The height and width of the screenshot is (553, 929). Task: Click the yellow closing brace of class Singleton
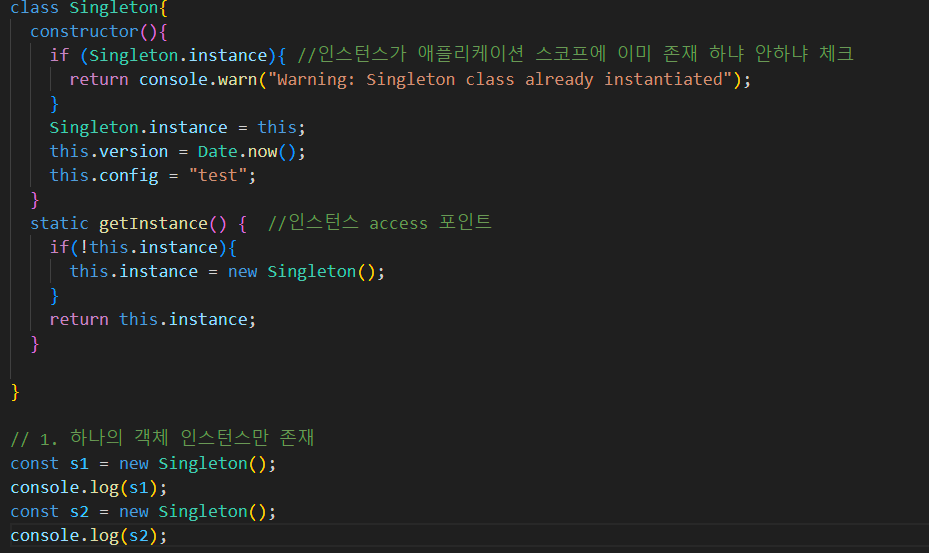pos(15,392)
